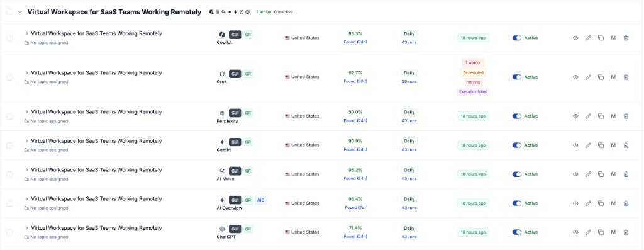View the AI Mode row details
This screenshot has height=250, width=644.
coord(575,174)
